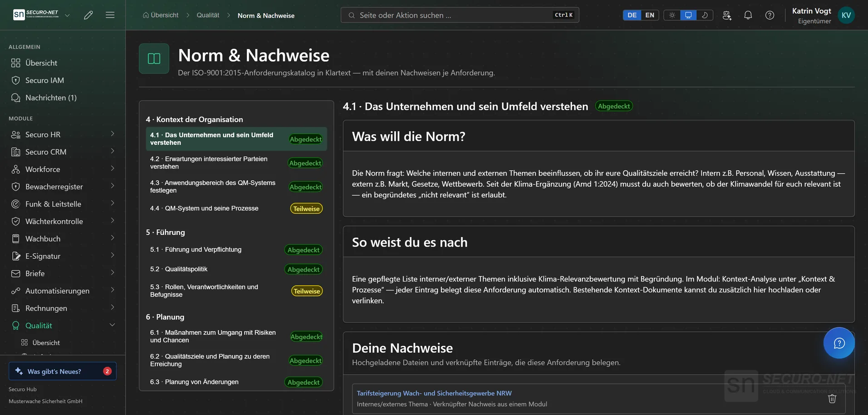Select requirement 4.2 Erwartungen interessierter Parteien
Image resolution: width=868 pixels, height=415 pixels.
click(x=236, y=163)
